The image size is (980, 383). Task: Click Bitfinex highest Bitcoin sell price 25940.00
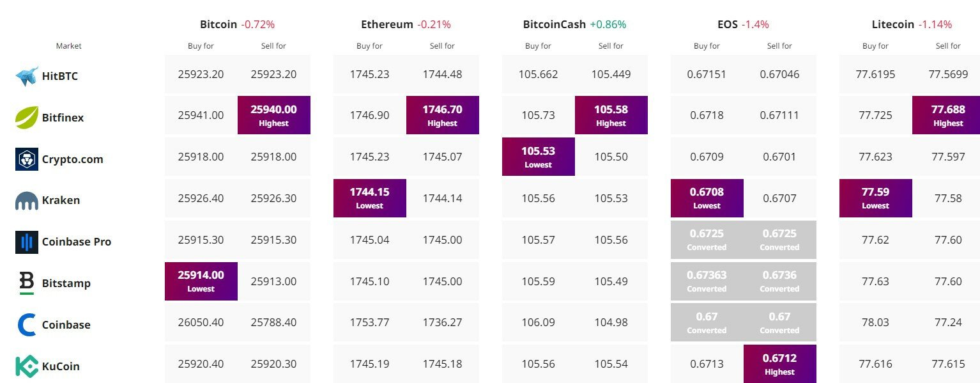274,115
